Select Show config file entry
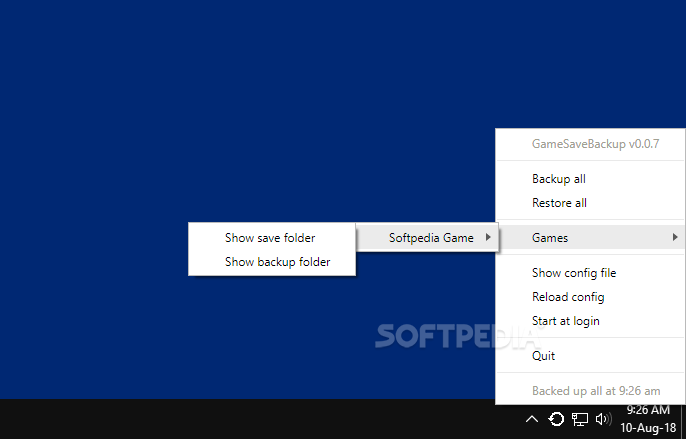The height and width of the screenshot is (439, 686). (x=591, y=273)
